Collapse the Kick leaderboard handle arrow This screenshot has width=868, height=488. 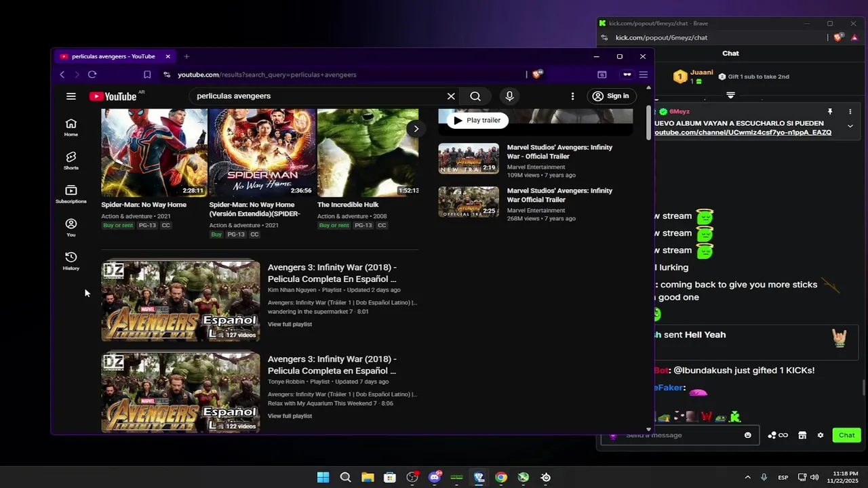coord(730,95)
